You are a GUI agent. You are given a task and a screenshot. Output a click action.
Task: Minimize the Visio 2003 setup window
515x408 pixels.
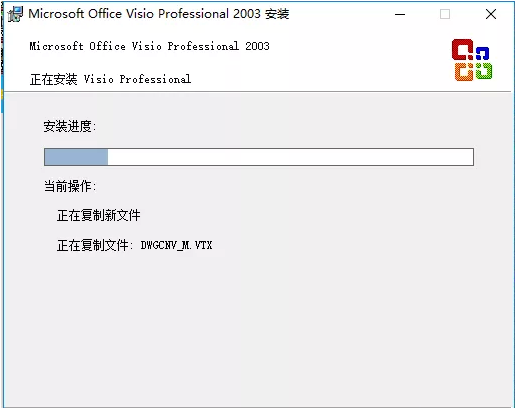coord(400,14)
